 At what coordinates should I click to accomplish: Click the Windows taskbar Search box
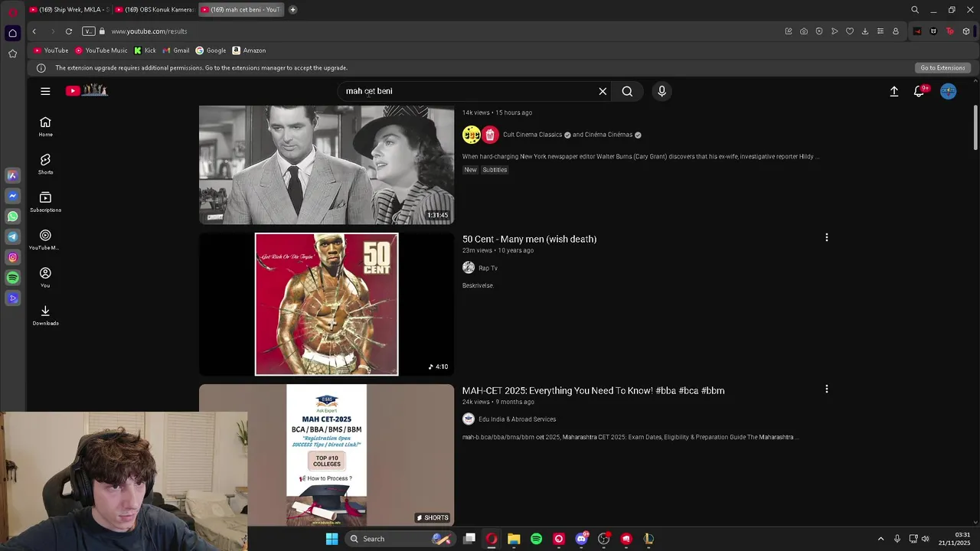pyautogui.click(x=400, y=539)
